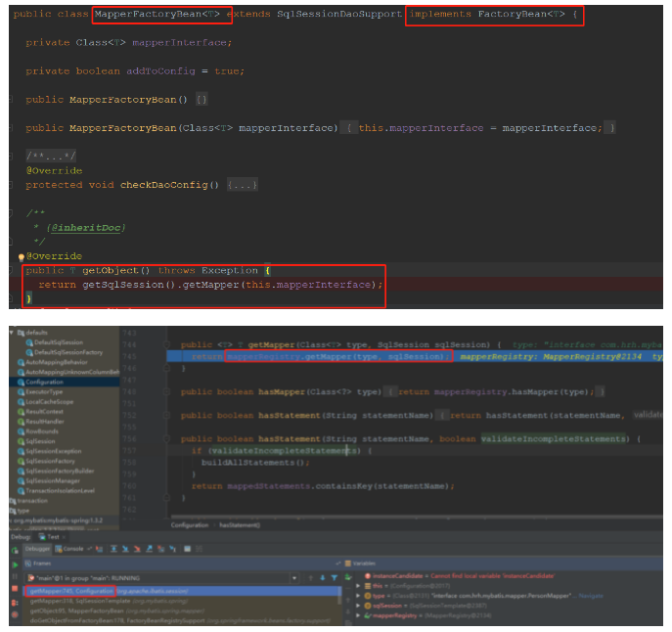Click the Configuration breadcrumb below the editor
The image size is (672, 632).
190,525
